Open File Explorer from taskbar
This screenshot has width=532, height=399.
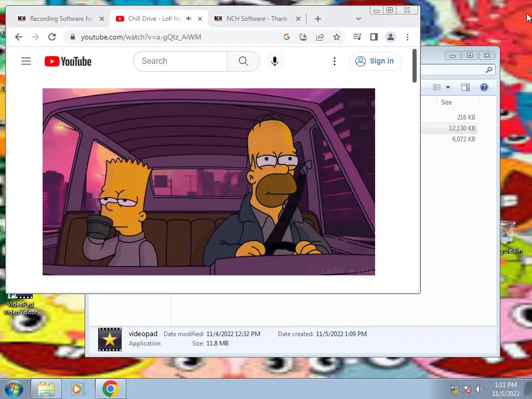click(46, 389)
